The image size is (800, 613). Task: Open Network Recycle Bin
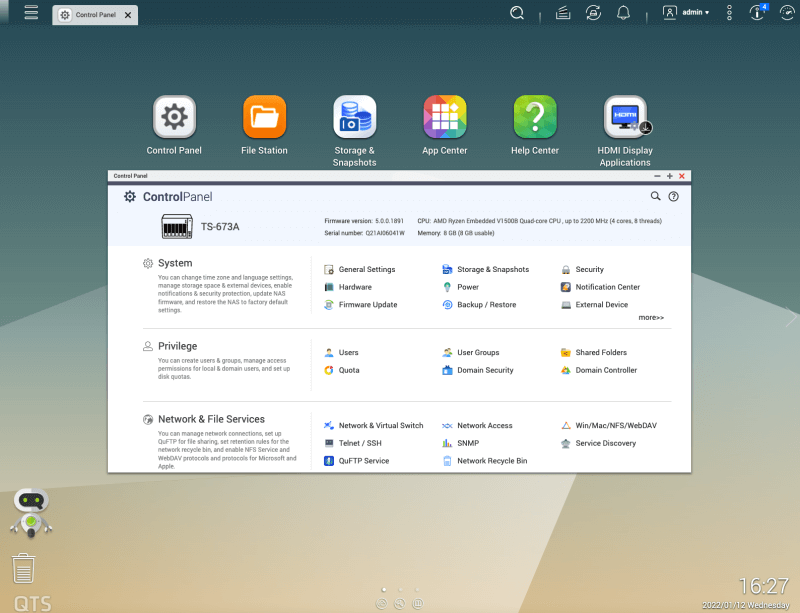(485, 461)
